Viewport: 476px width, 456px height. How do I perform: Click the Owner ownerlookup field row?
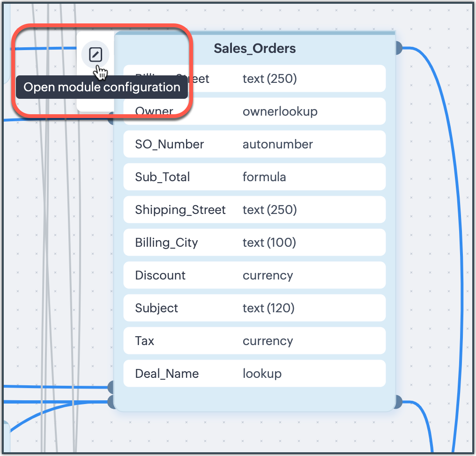(x=254, y=111)
